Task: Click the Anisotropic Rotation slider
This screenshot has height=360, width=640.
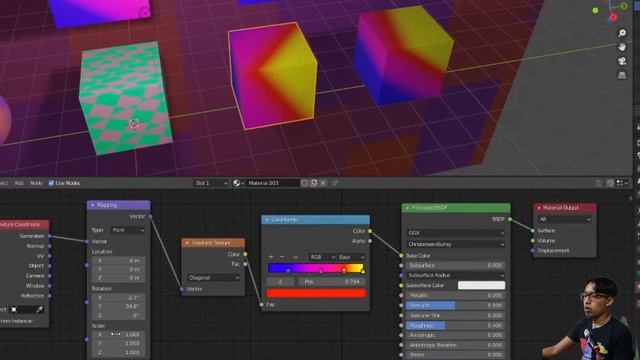Action: [x=456, y=345]
